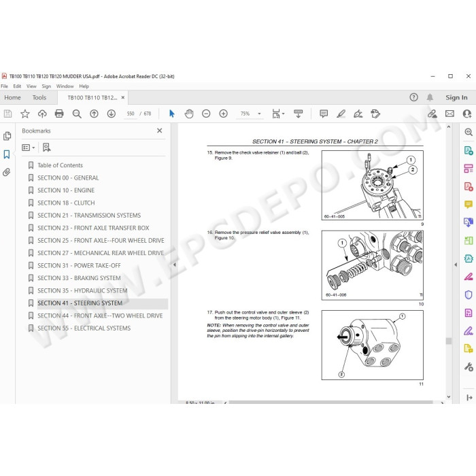This screenshot has width=476, height=476.
Task: Close the Bookmarks panel
Action: point(159,131)
